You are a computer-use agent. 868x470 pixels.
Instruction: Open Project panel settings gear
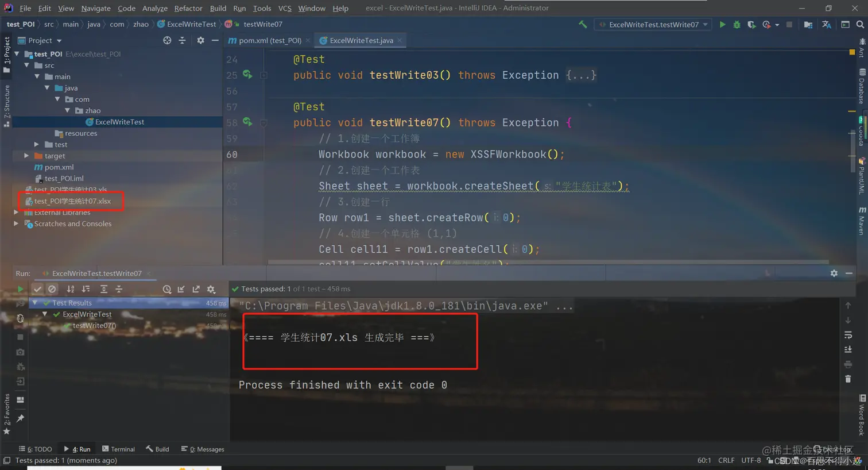pos(200,40)
